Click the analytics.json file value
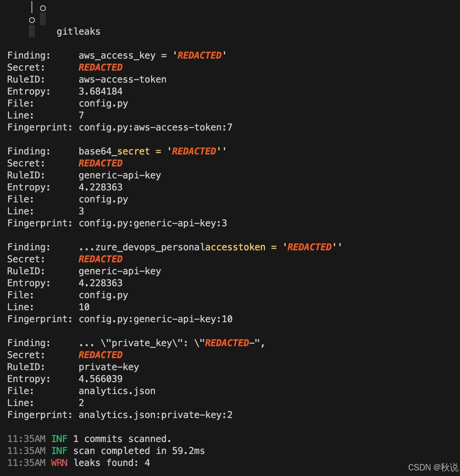This screenshot has height=476, width=460. click(117, 391)
